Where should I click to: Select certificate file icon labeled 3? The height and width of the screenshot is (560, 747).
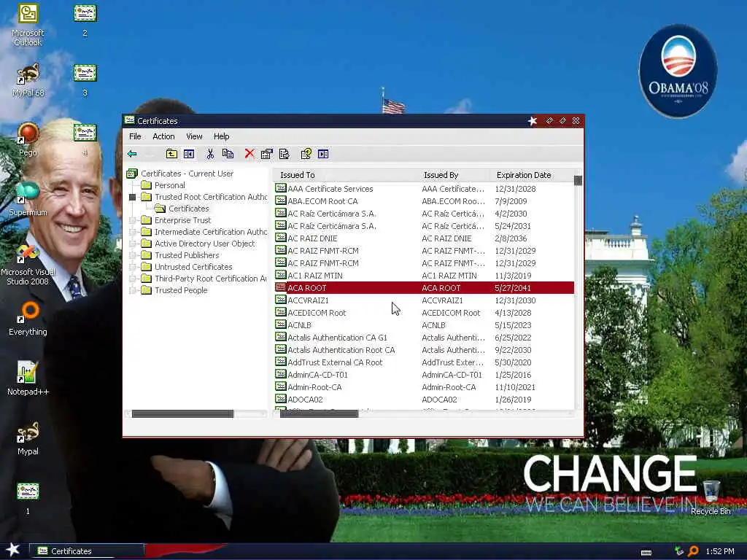click(x=85, y=80)
